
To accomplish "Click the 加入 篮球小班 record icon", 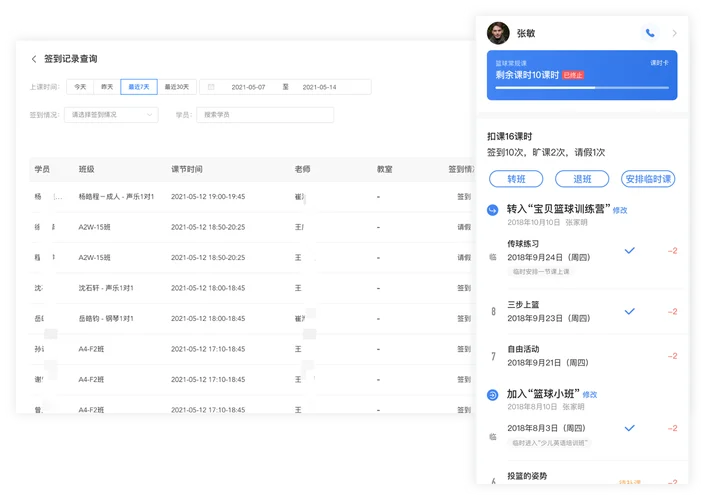I will tap(493, 395).
